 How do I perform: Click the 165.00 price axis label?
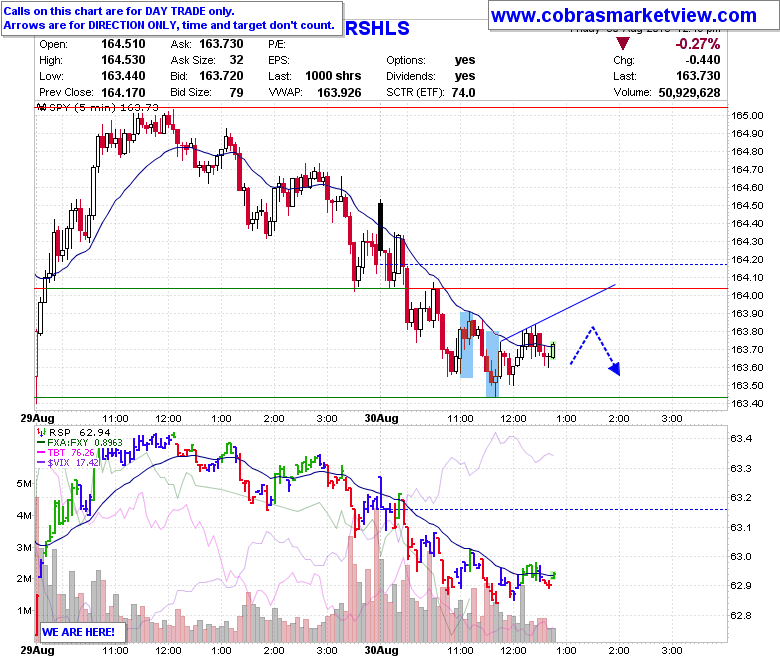coord(747,115)
